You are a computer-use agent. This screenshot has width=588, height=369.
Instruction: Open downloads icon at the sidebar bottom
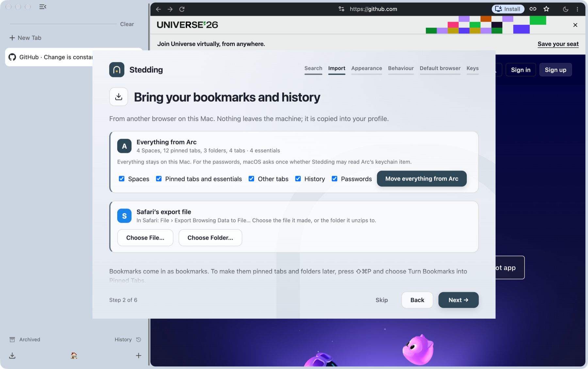click(12, 356)
